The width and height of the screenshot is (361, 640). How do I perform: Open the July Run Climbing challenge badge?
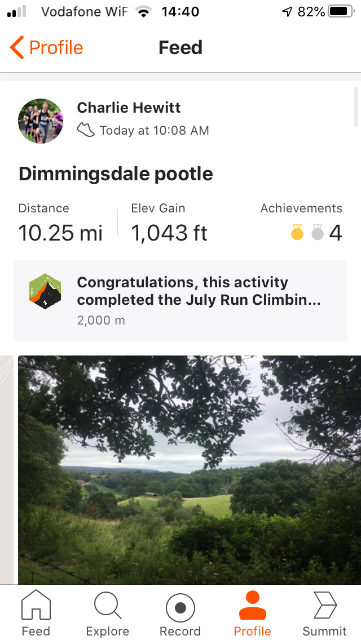(x=45, y=291)
